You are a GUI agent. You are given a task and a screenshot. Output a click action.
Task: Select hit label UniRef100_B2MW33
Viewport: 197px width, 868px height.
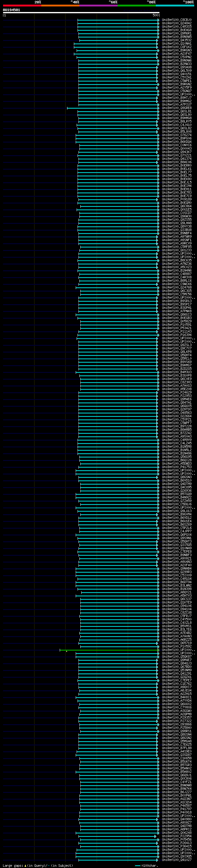(x=176, y=64)
